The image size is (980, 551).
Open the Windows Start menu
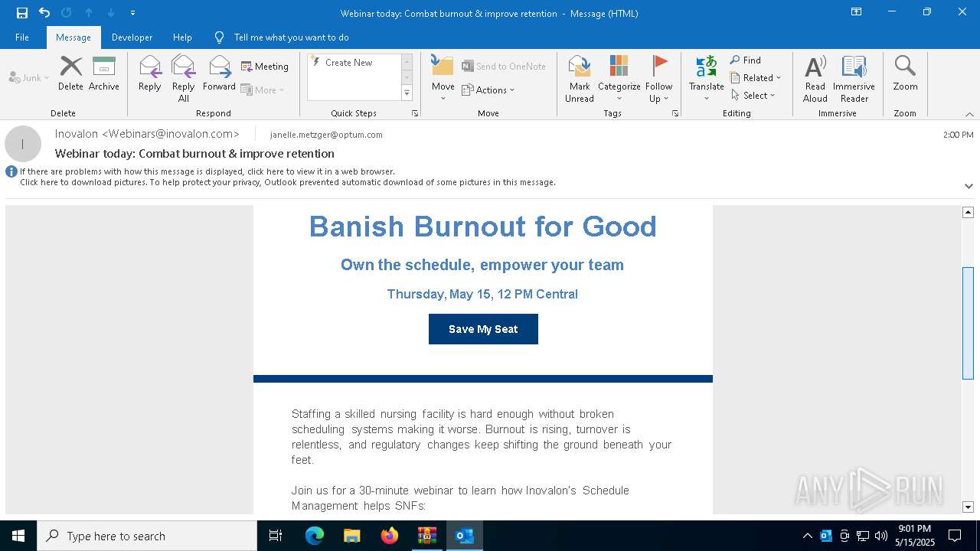18,536
